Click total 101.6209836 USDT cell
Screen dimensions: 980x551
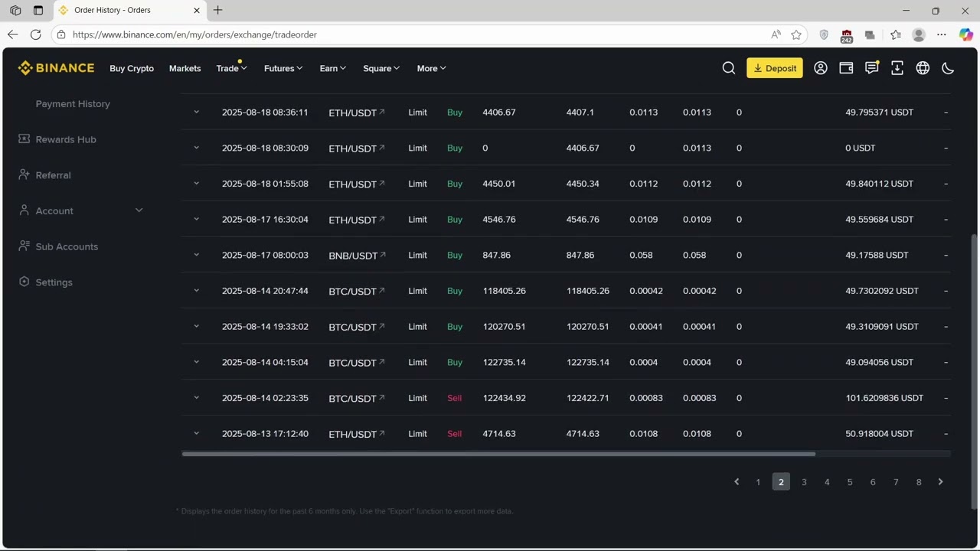[x=884, y=397]
